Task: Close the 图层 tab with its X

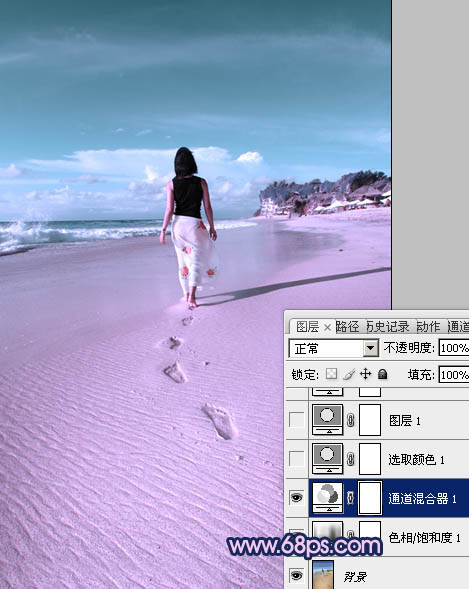Action: click(x=327, y=328)
